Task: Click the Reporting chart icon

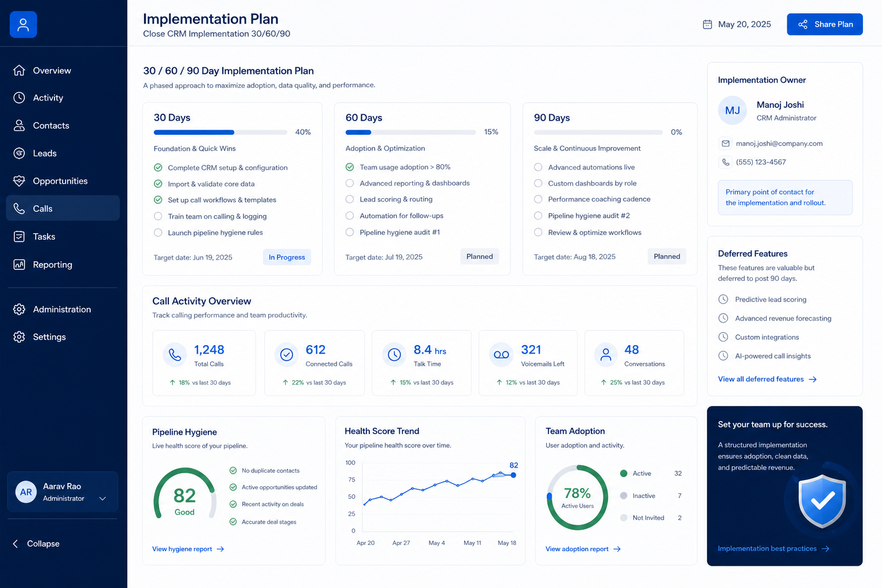Action: coord(19,265)
